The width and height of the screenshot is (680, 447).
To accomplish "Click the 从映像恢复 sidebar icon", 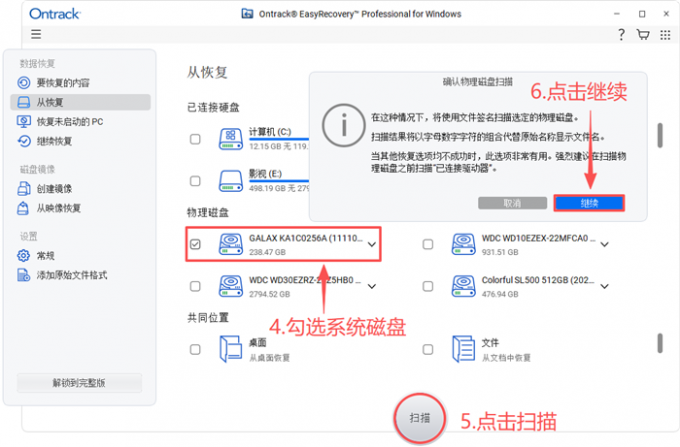I will point(23,208).
